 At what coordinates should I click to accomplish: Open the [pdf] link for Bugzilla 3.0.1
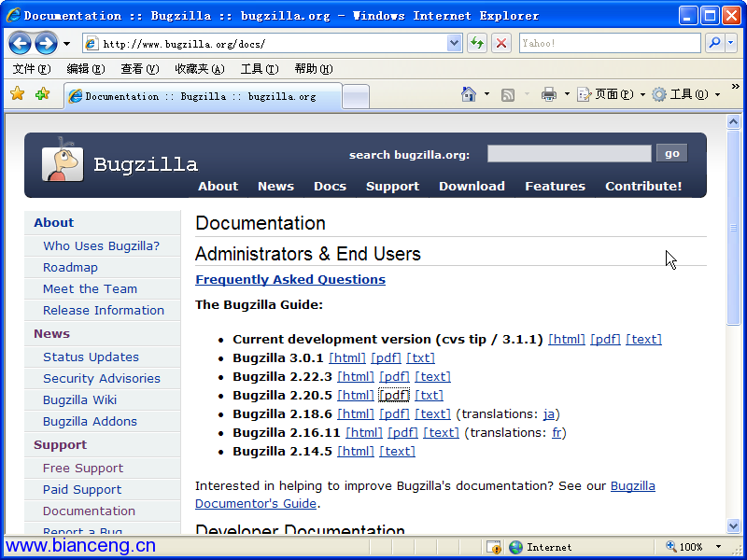click(x=386, y=358)
